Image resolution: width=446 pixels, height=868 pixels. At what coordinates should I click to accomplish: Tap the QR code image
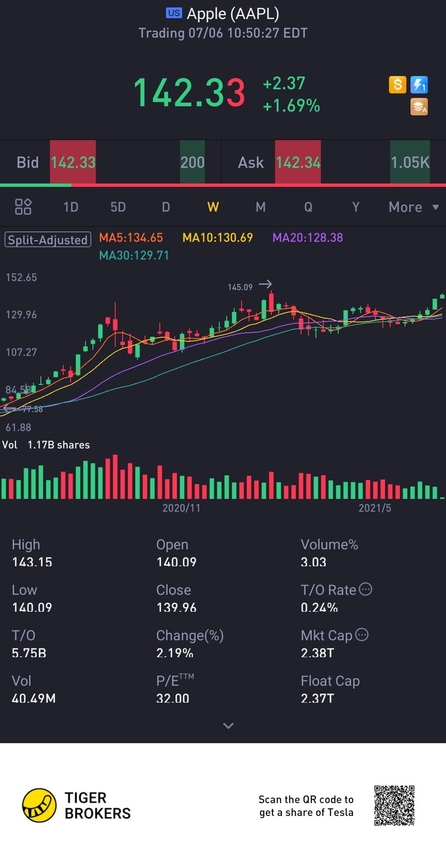(394, 805)
